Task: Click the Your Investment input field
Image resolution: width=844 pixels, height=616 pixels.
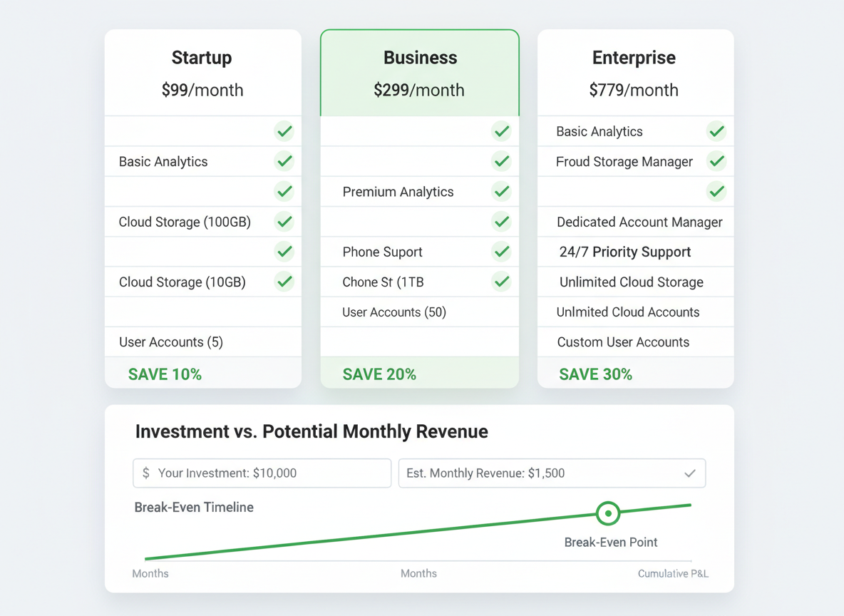Action: (262, 473)
